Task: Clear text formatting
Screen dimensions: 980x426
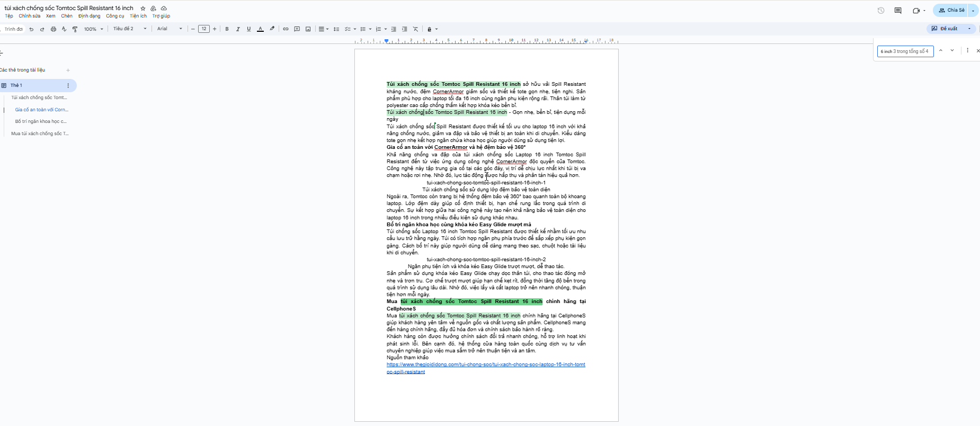Action: click(415, 29)
